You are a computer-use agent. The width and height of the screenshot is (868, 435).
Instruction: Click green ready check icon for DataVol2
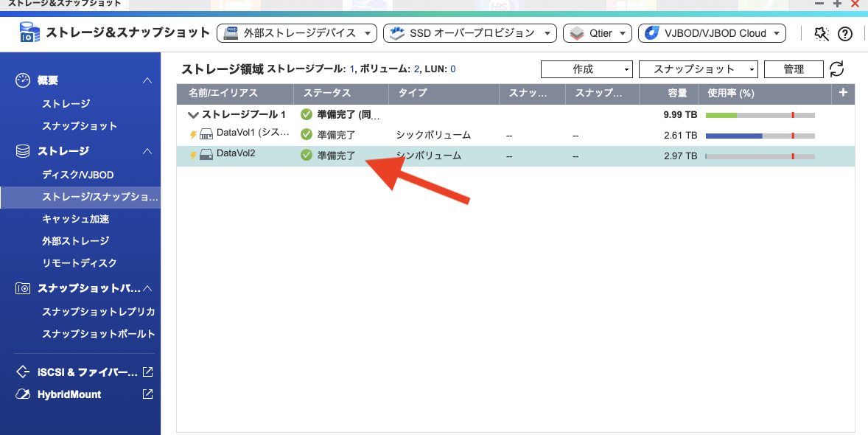307,155
